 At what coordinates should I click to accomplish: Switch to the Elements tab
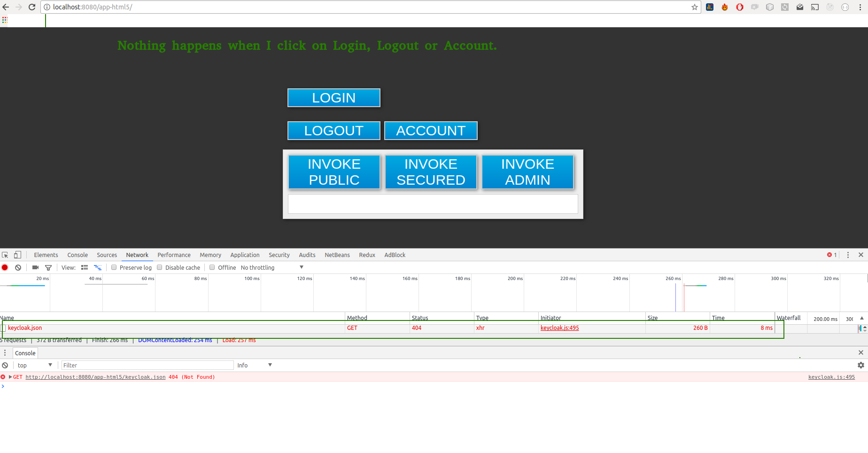pyautogui.click(x=46, y=255)
